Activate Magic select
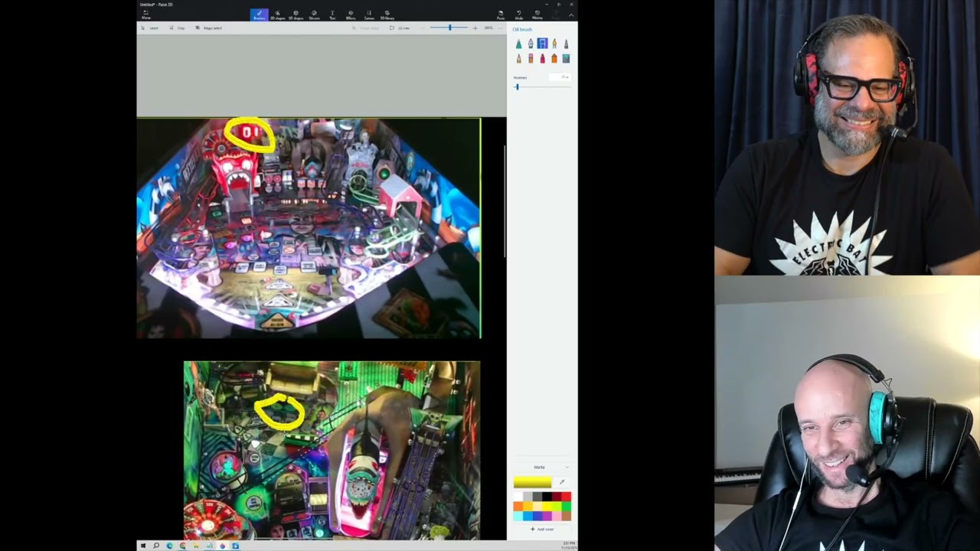The image size is (980, 551). pos(208,28)
